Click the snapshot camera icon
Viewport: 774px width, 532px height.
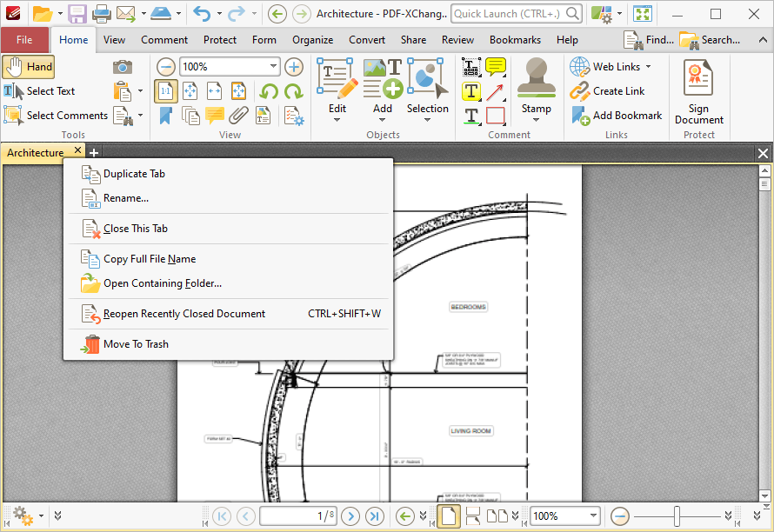coord(123,67)
